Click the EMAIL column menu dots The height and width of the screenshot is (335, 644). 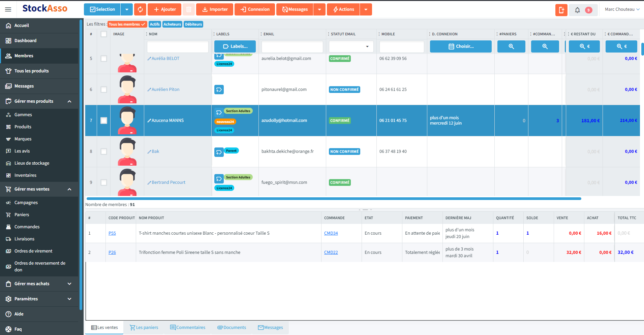pos(261,34)
